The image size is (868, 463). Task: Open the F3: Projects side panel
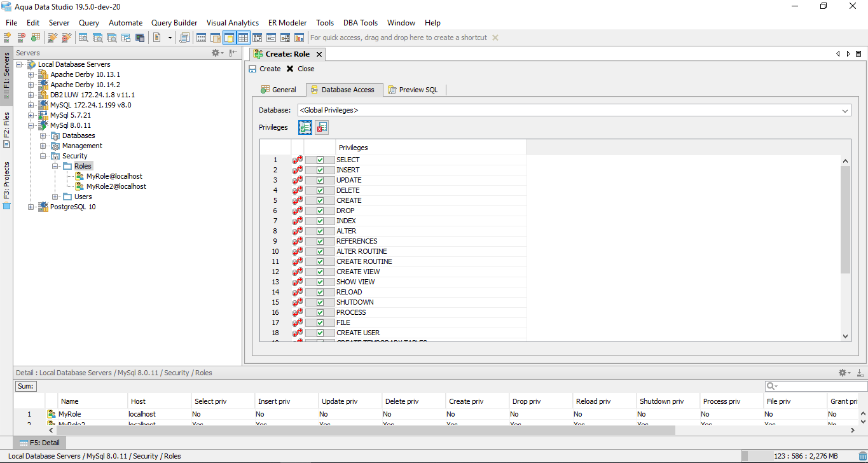pos(6,184)
